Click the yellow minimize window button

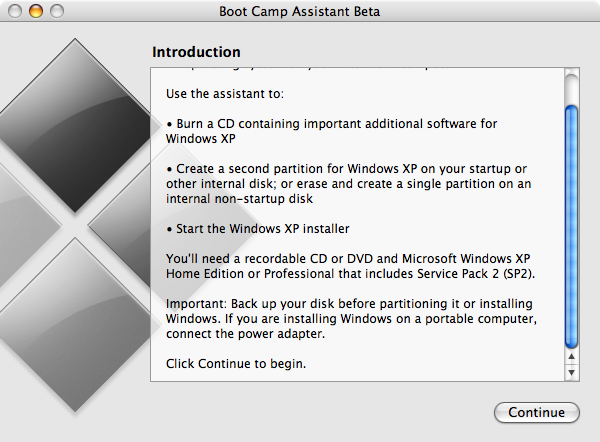point(36,11)
